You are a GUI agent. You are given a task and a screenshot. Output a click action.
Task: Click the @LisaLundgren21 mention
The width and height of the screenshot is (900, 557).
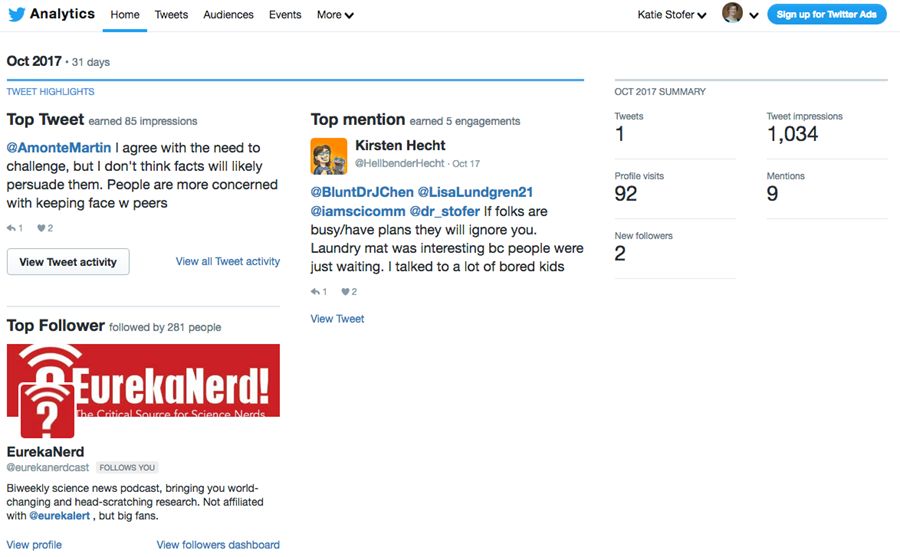click(475, 192)
